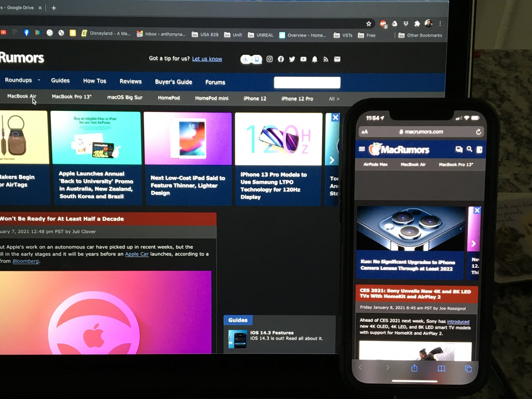Tap Safari bookmarks book icon on phone
The height and width of the screenshot is (399, 532).
pos(441,368)
